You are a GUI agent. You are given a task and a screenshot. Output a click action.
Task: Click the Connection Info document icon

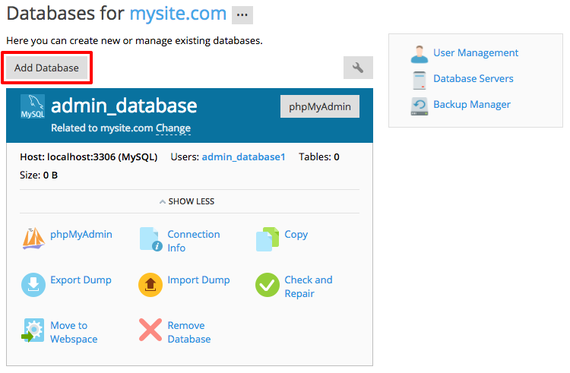point(150,239)
